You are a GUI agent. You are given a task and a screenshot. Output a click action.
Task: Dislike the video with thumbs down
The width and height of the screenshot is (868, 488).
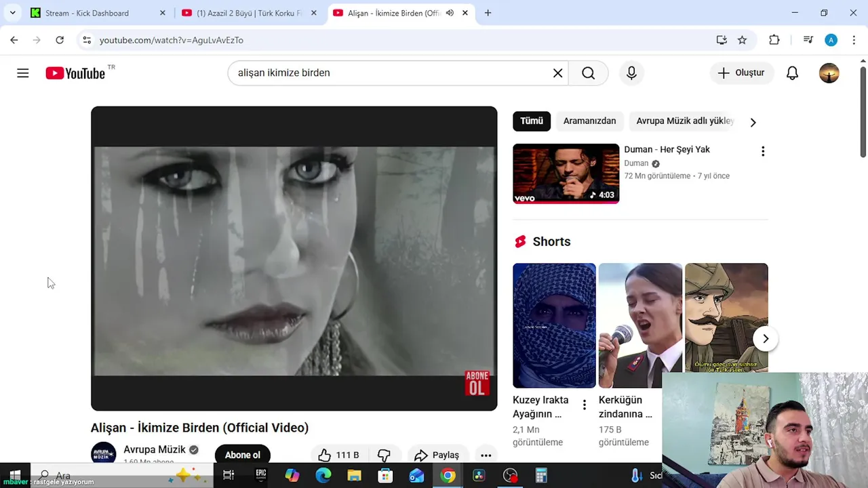[x=384, y=455]
